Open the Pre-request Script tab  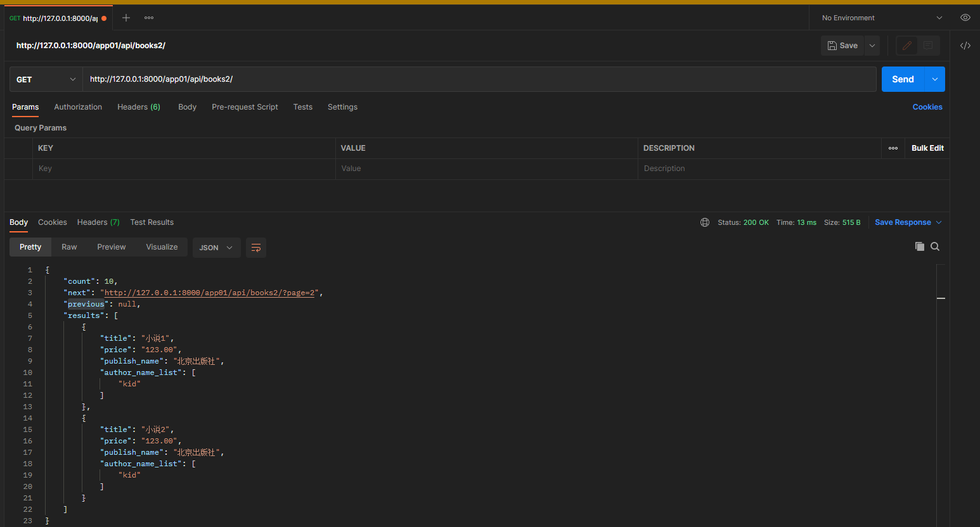click(x=245, y=107)
